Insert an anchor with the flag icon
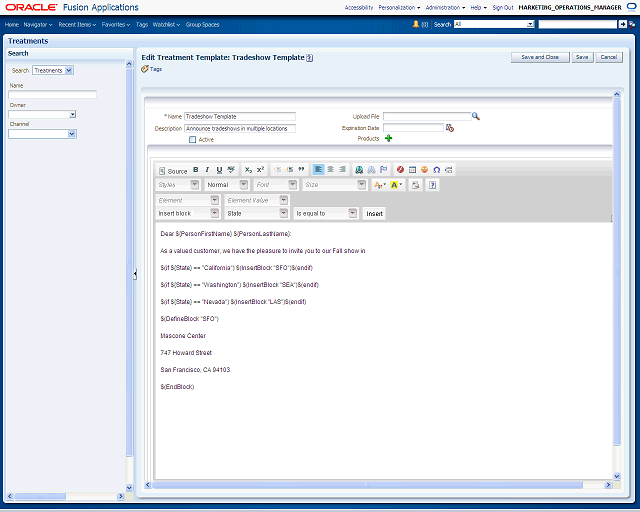This screenshot has width=640, height=512. [x=384, y=170]
